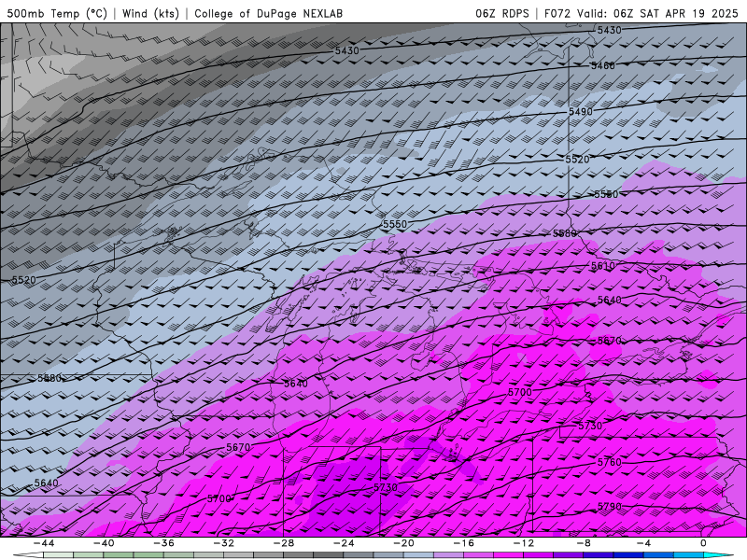Click the white arrow tip starting the color bar
The height and width of the screenshot is (560, 747).
click(28, 555)
